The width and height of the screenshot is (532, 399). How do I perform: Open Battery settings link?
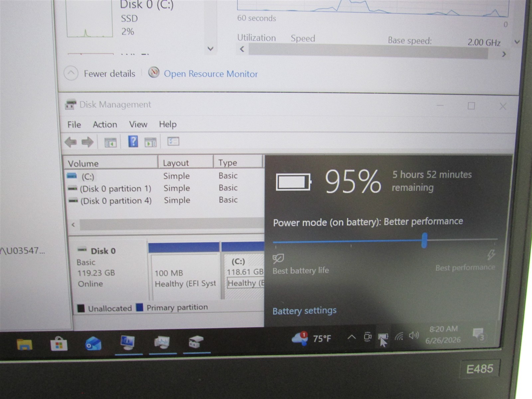click(x=304, y=311)
